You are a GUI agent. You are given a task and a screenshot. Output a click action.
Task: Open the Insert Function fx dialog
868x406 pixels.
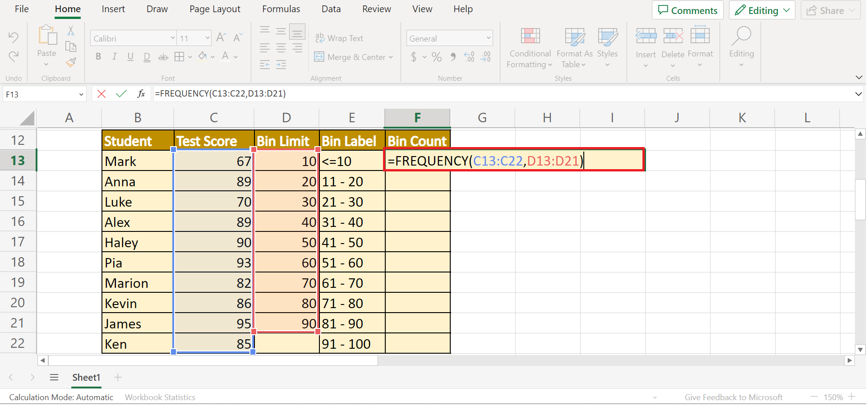point(141,94)
